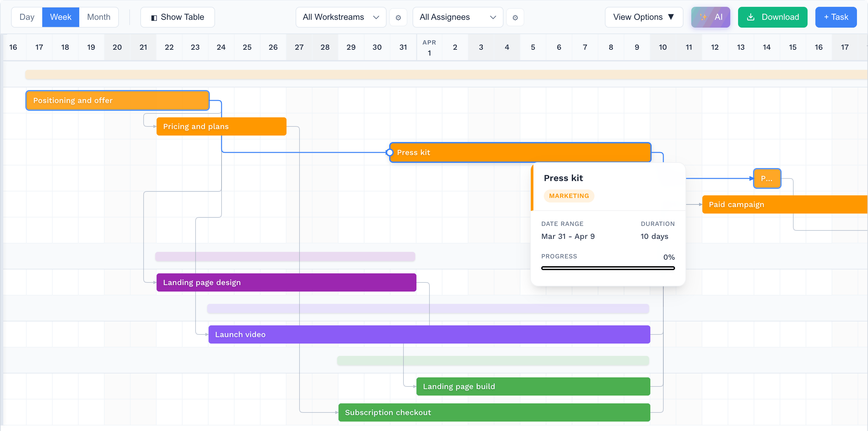Switch to Month view
The width and height of the screenshot is (868, 431).
tap(99, 17)
